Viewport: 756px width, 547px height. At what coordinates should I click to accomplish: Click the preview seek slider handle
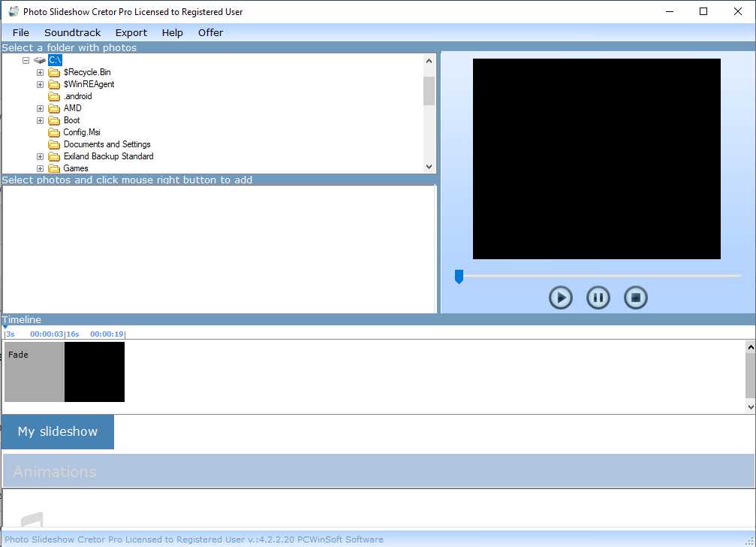tap(459, 277)
